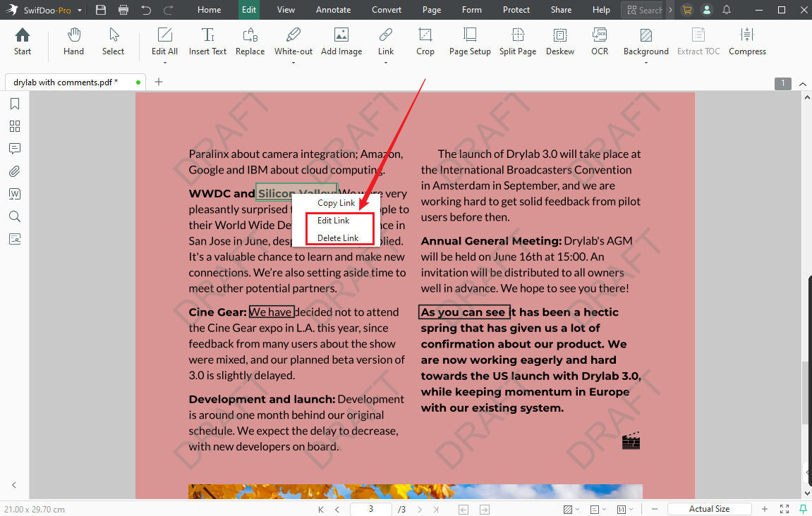812x516 pixels.
Task: Expand the Edit All dropdown arrow
Action: click(x=164, y=63)
